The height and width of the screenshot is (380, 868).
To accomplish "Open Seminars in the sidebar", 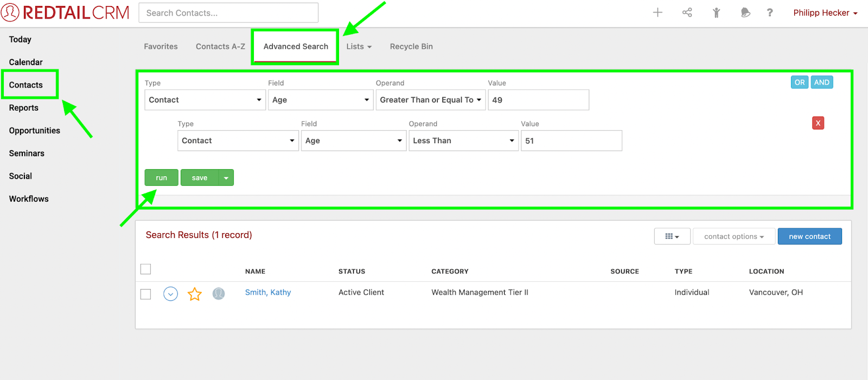I will coord(27,153).
